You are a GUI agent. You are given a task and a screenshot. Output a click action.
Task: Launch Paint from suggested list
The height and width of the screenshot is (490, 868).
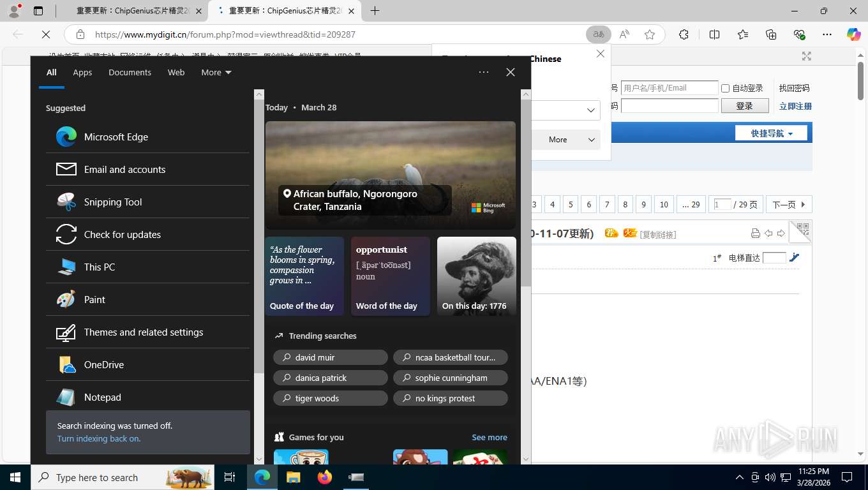(147, 299)
